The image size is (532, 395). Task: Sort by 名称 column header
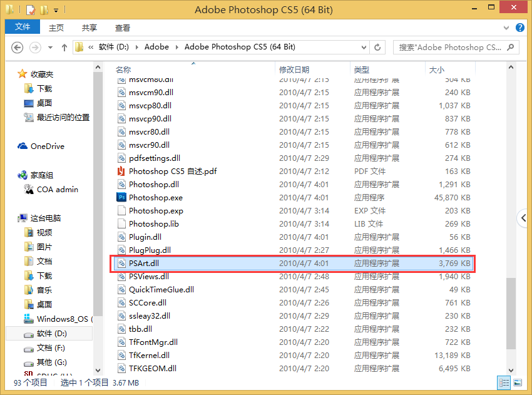(123, 69)
